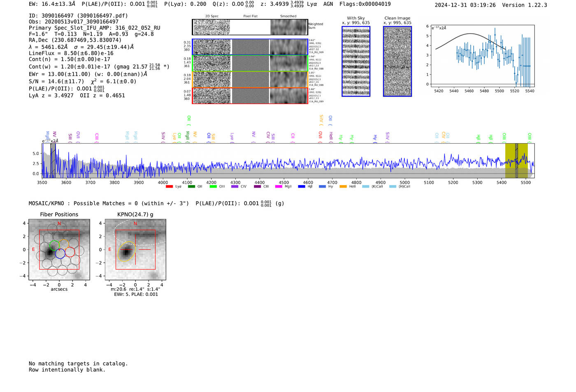The image size is (576, 392).
Task: Click the blue Hβ legend swatch
Action: (302, 187)
